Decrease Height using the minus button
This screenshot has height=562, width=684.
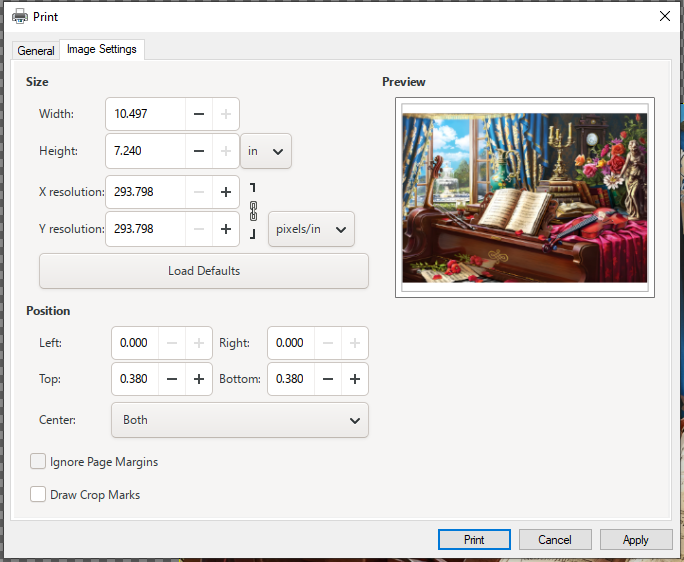click(x=199, y=151)
